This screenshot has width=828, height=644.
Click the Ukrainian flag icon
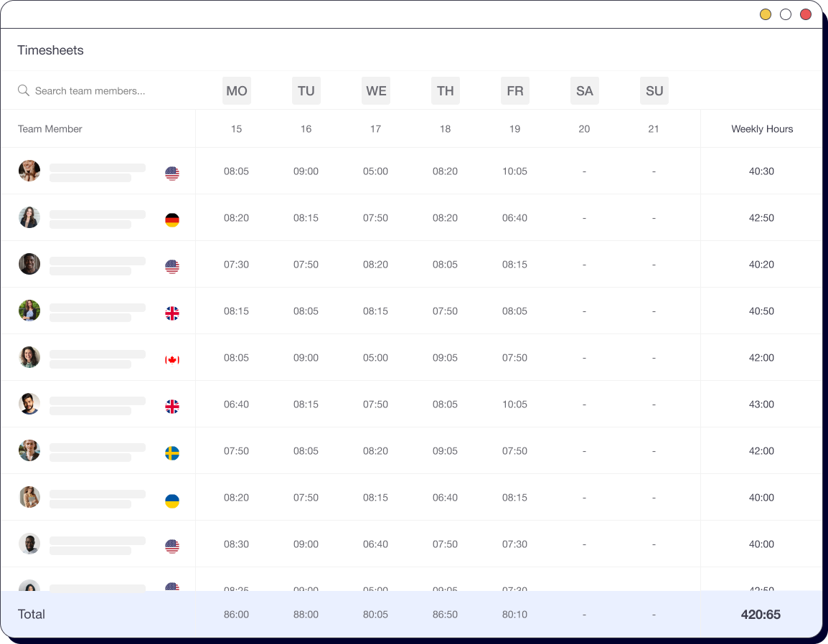172,501
